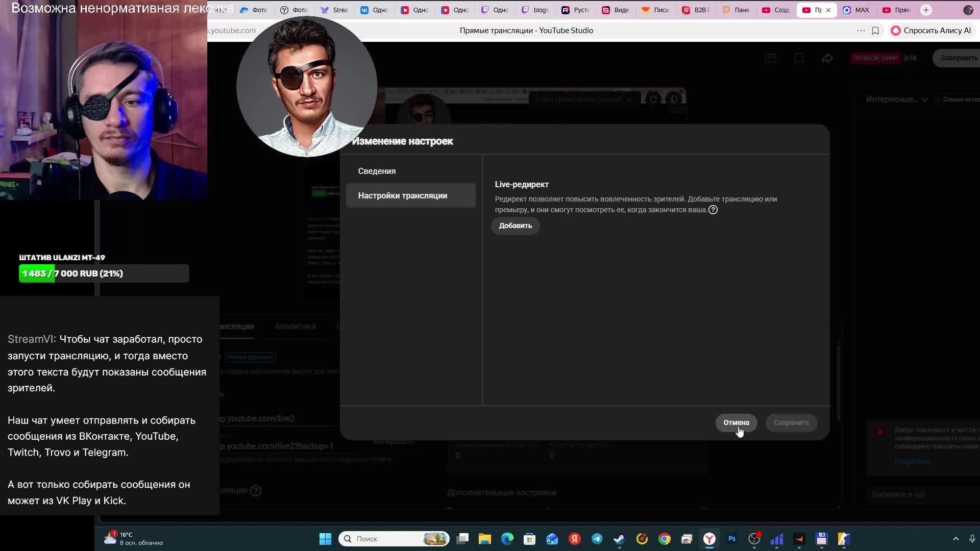Open the browser three-dot page menu
980x551 pixels.
click(861, 31)
